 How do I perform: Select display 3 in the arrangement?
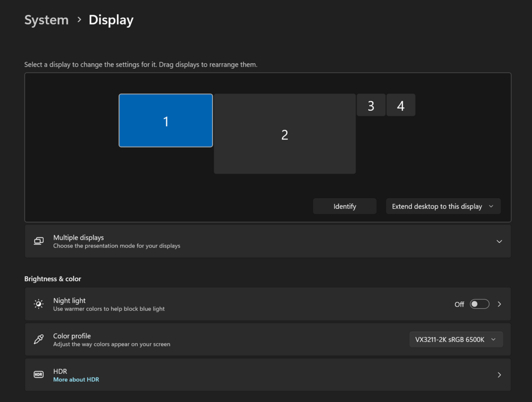pyautogui.click(x=371, y=105)
